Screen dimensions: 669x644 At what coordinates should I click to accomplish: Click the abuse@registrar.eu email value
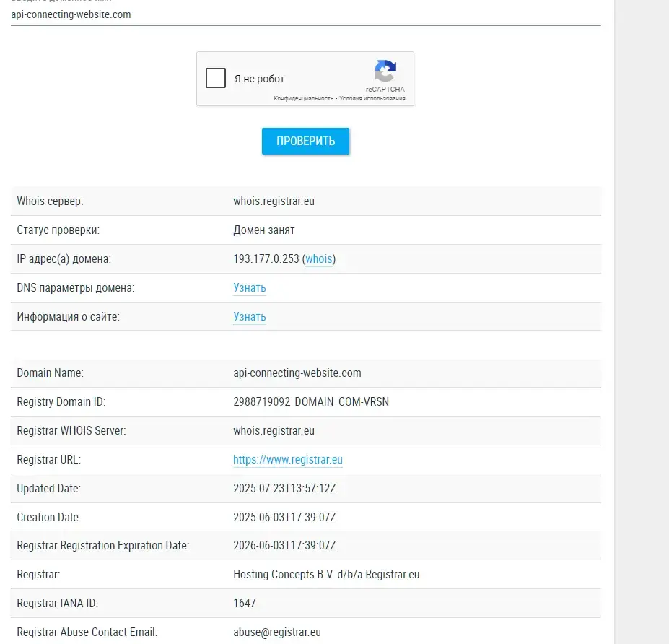(x=277, y=632)
